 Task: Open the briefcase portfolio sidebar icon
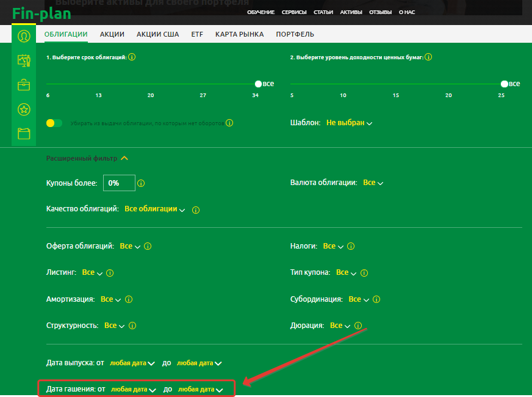click(x=24, y=85)
